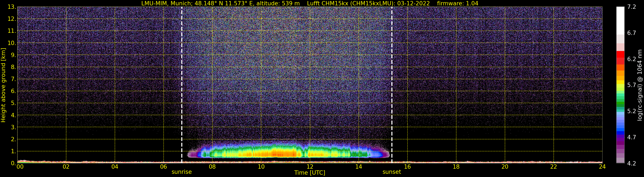Click the x-axis tick label '22'
Screen dimensions: 644x177
pyautogui.click(x=554, y=167)
